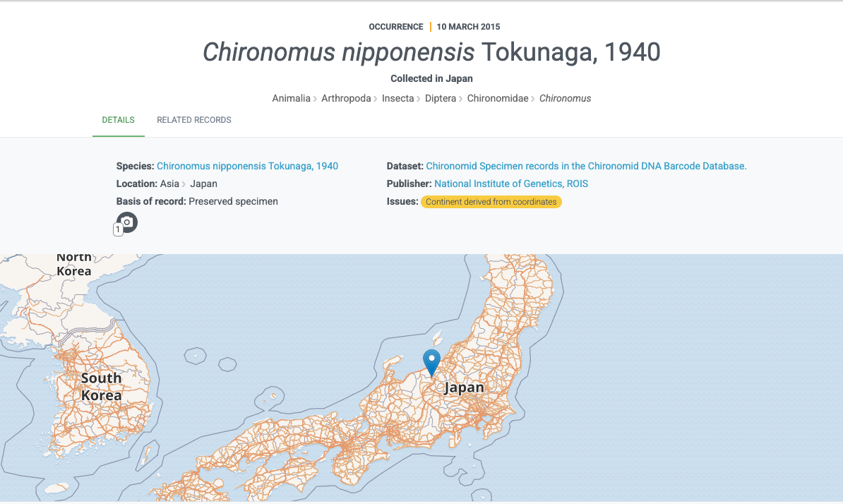Open the occurrence photo via camera icon
Viewport: 843px width, 504px height.
pos(127,222)
